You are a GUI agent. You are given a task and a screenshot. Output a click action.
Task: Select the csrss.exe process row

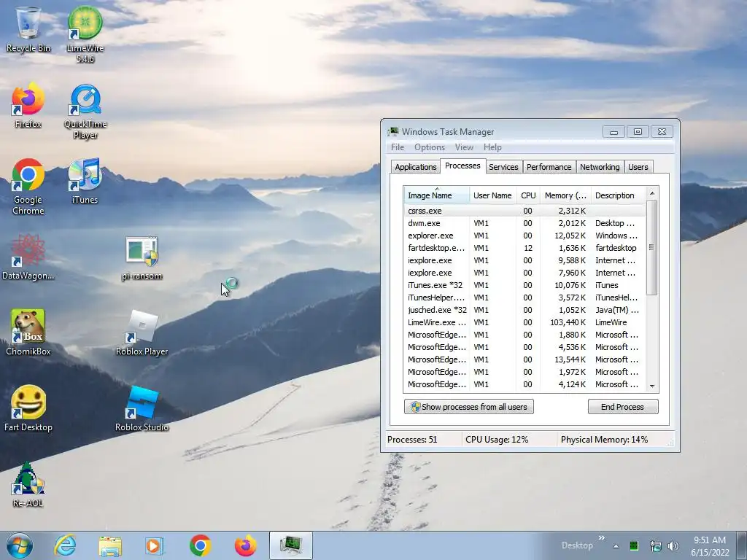pyautogui.click(x=525, y=211)
